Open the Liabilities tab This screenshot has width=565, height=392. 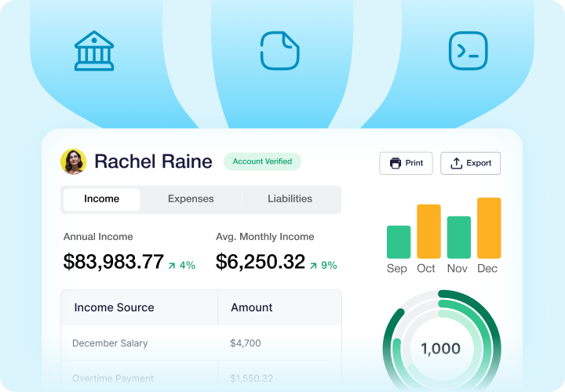coord(290,199)
